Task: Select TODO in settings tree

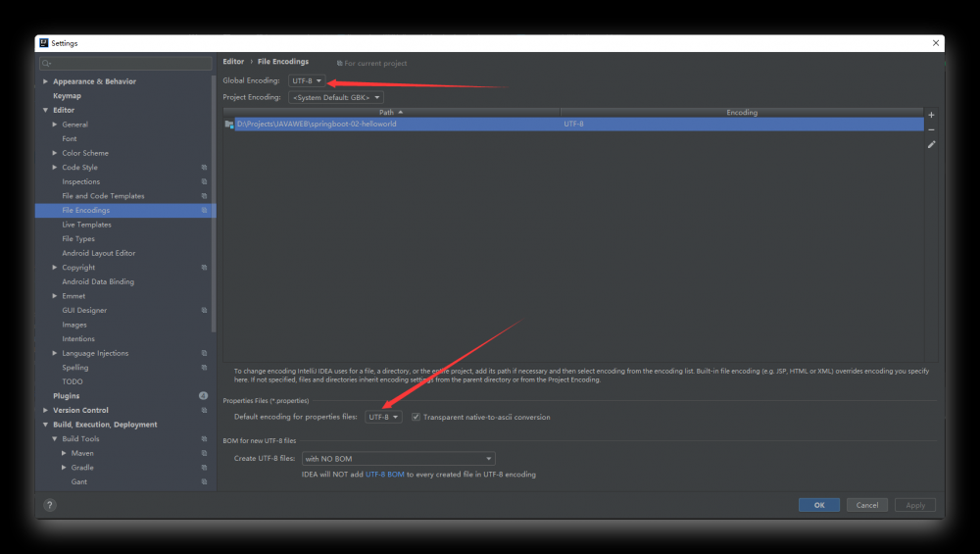Action: pos(72,382)
